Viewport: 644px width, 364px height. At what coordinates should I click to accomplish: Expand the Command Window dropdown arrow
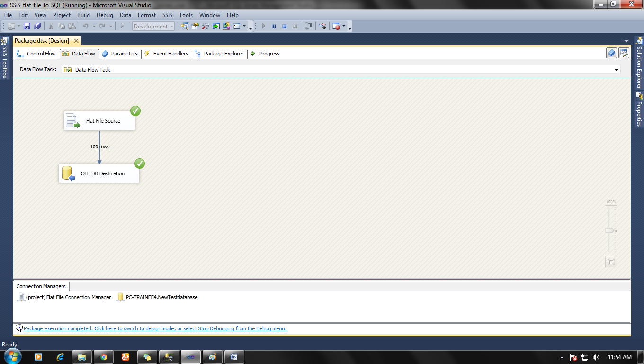pos(244,27)
